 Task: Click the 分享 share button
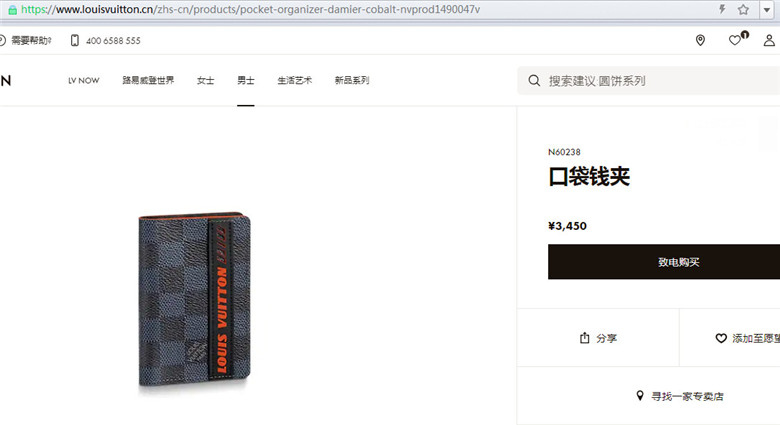pos(598,338)
